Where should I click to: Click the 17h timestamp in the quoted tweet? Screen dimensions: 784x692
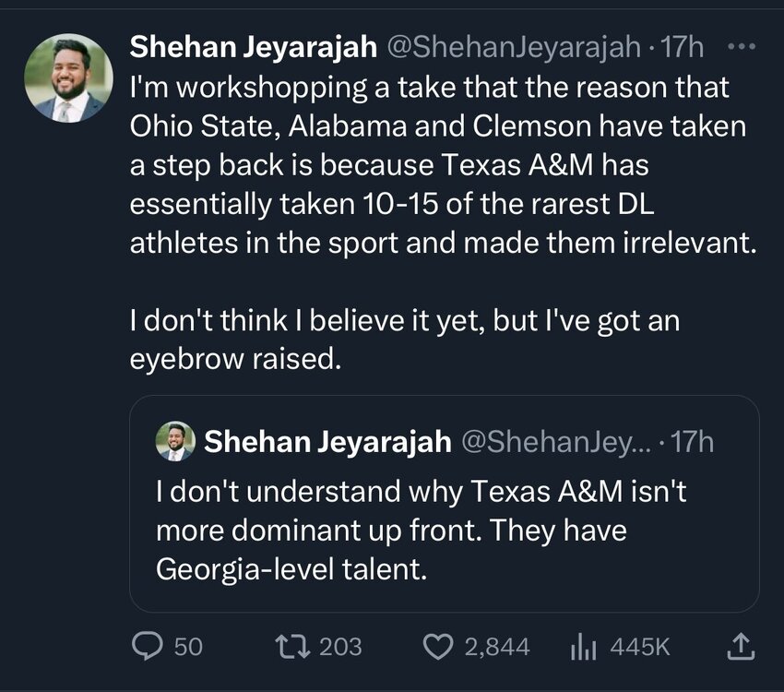click(x=692, y=442)
